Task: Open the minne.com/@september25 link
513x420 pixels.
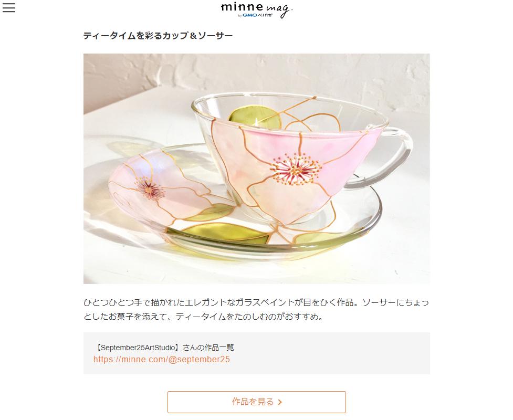Action: click(x=162, y=359)
